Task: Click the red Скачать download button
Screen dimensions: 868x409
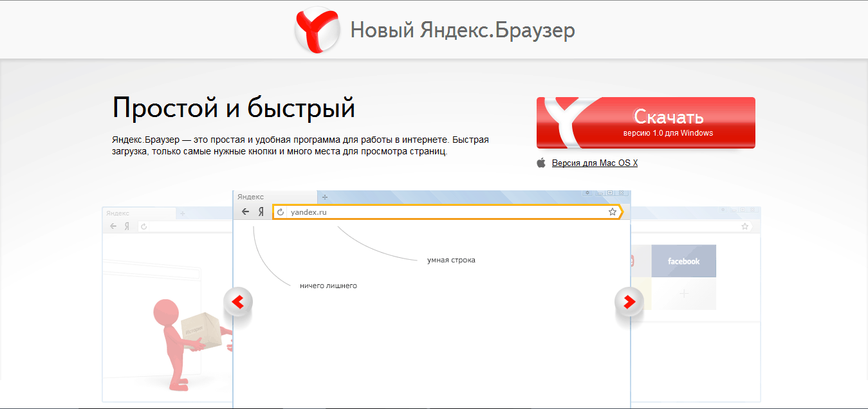Action: (646, 123)
